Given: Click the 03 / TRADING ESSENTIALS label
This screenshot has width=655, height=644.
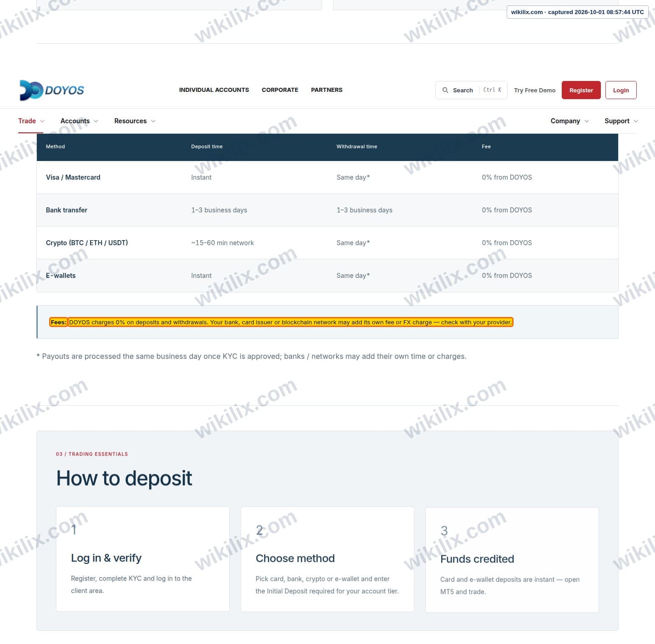Looking at the screenshot, I should [92, 454].
